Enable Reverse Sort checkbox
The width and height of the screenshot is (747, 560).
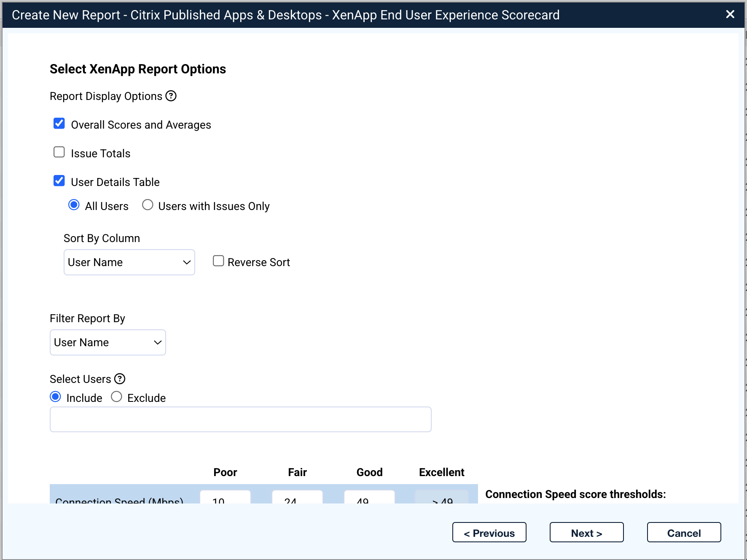(218, 261)
